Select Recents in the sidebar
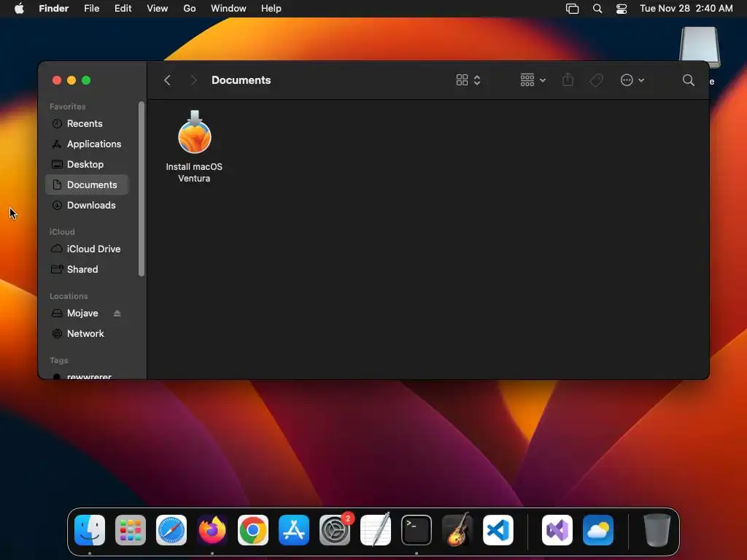 pos(88,124)
